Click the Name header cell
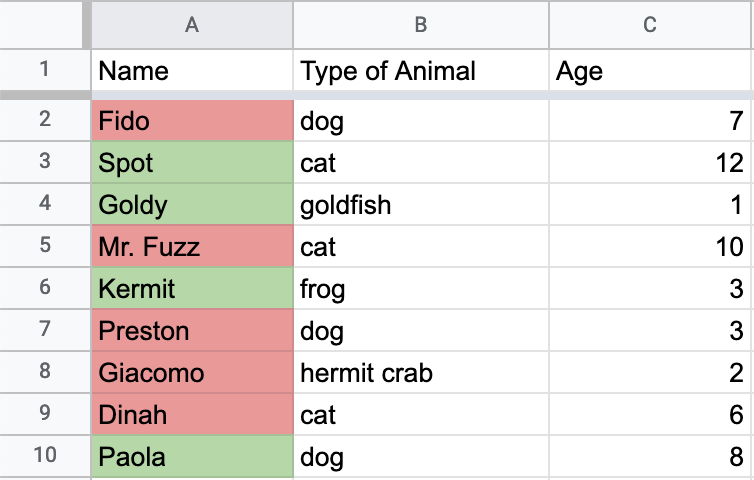 tap(192, 71)
